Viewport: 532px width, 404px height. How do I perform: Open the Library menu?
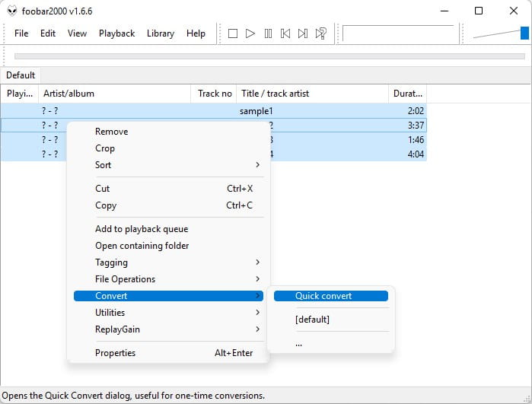[161, 33]
